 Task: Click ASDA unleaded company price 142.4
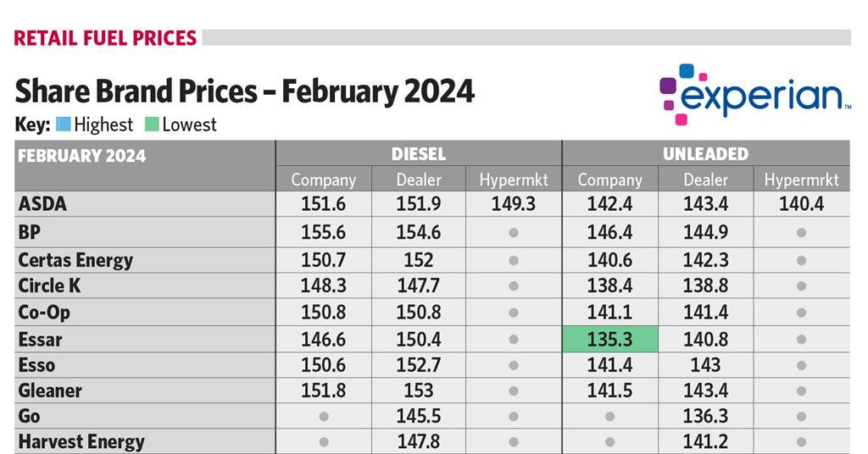point(609,204)
